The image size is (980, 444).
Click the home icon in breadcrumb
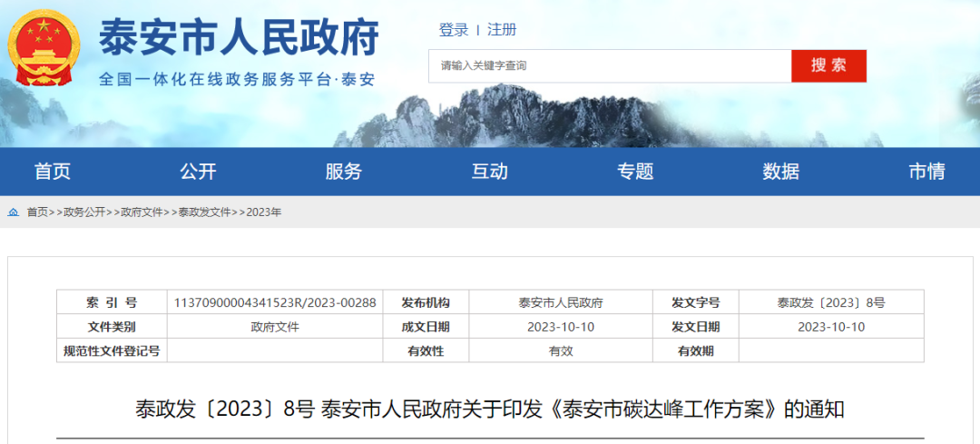(14, 212)
